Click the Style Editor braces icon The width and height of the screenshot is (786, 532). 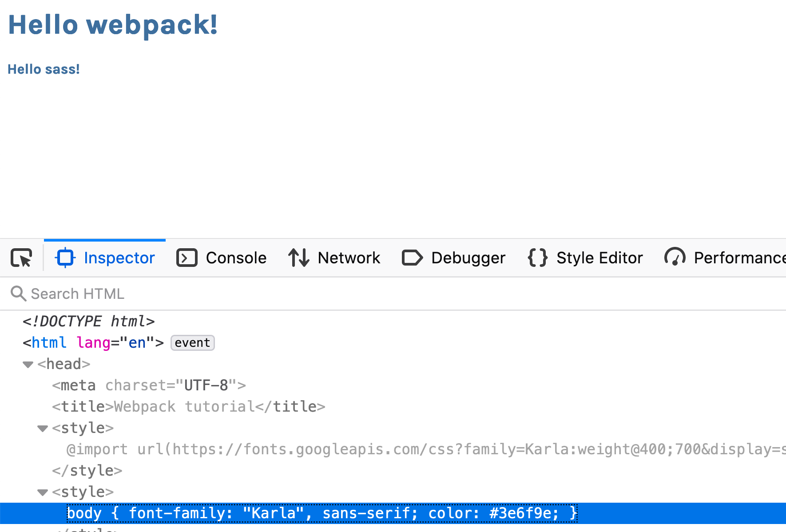(x=537, y=258)
